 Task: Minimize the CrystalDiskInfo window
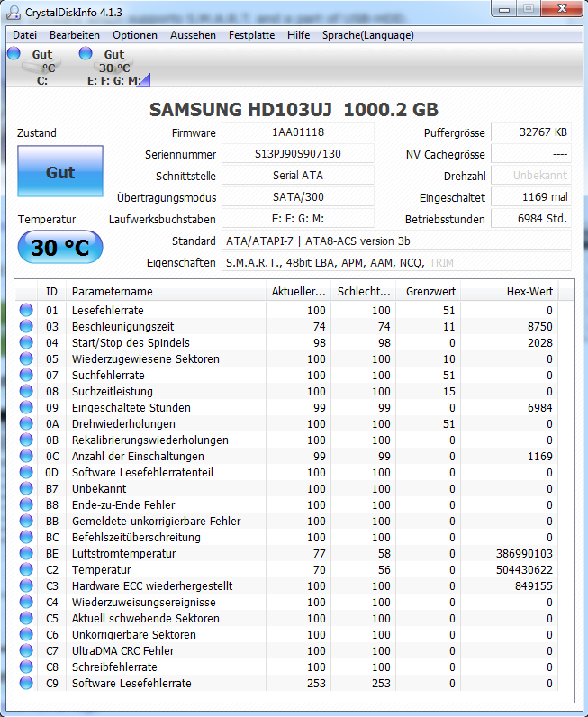pos(504,9)
